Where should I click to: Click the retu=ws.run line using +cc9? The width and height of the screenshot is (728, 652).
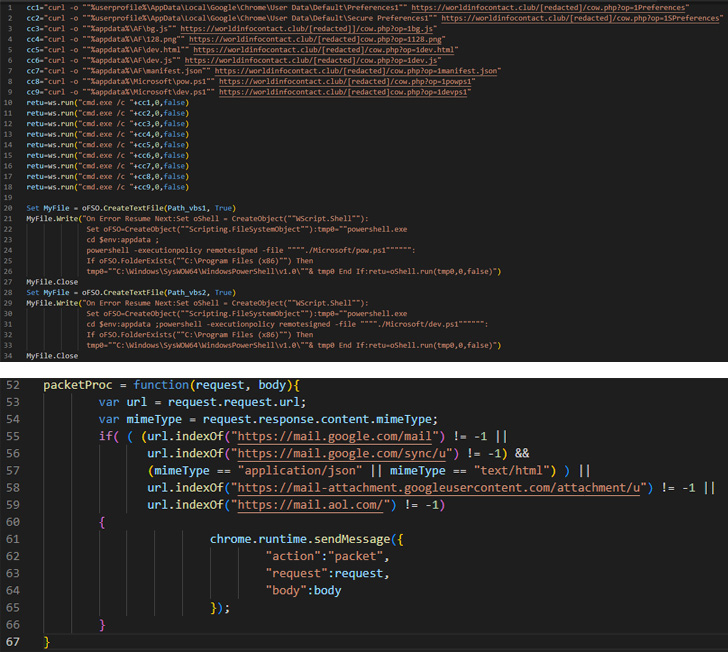(x=108, y=187)
